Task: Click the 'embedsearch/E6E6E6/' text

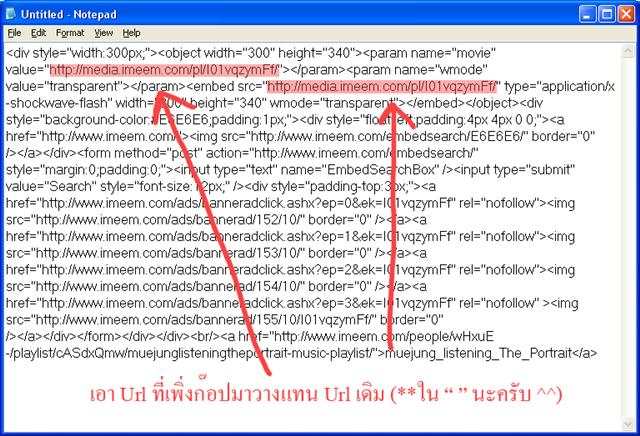Action: 455,136
